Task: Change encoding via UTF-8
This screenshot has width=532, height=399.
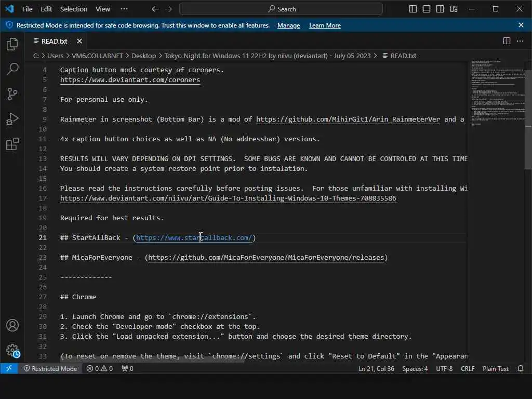Action: tap(444, 368)
